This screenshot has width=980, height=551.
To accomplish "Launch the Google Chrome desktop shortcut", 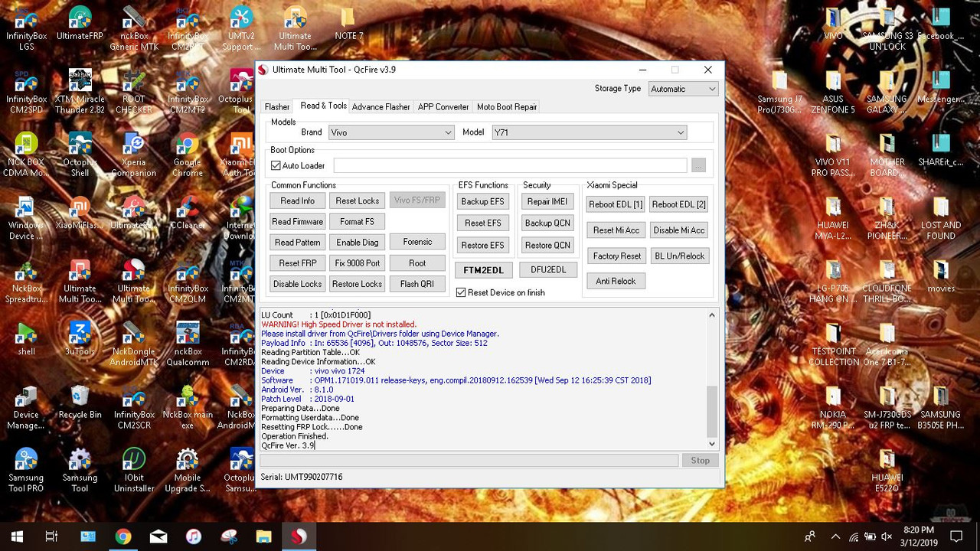I will [x=188, y=155].
